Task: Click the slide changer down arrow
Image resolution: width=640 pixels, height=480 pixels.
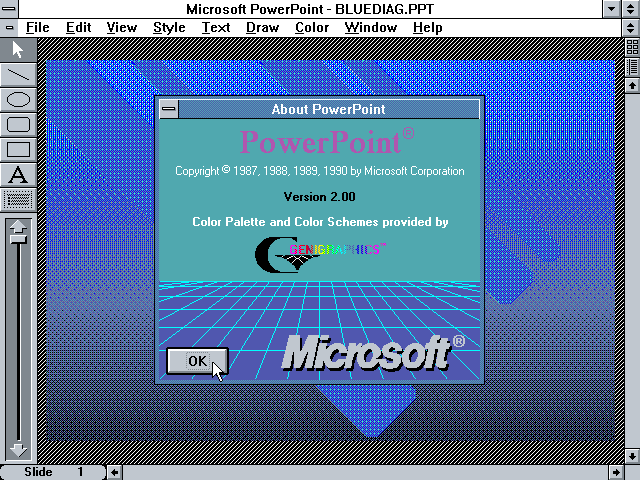Action: [18, 450]
